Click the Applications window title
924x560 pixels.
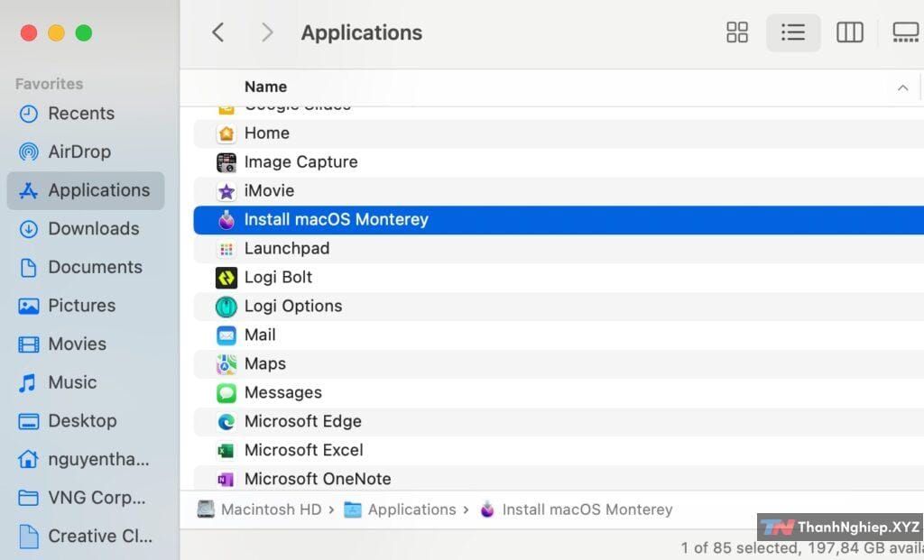click(362, 32)
